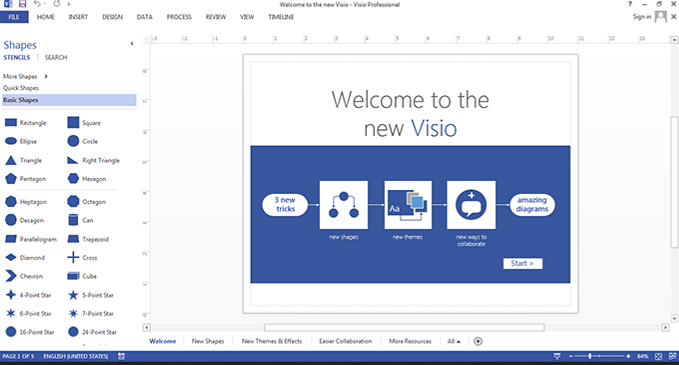
Task: Open the Help question mark icon
Action: coord(630,4)
